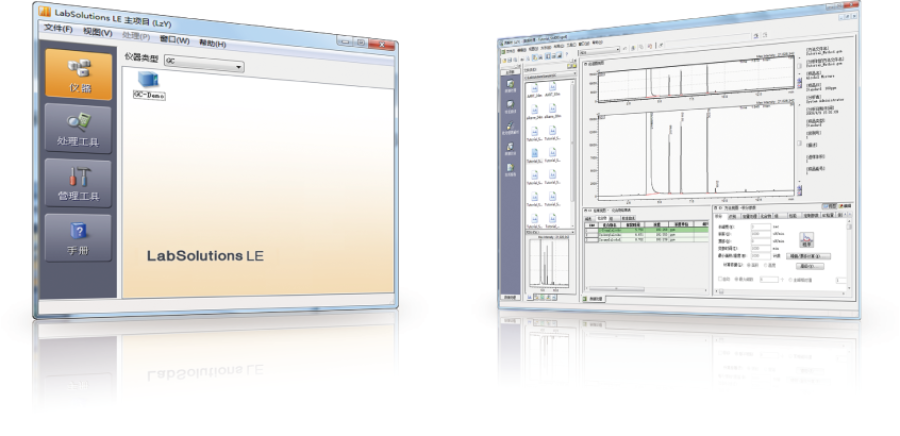Click the 视图 button above method panel
The width and height of the screenshot is (900, 436).
click(830, 206)
